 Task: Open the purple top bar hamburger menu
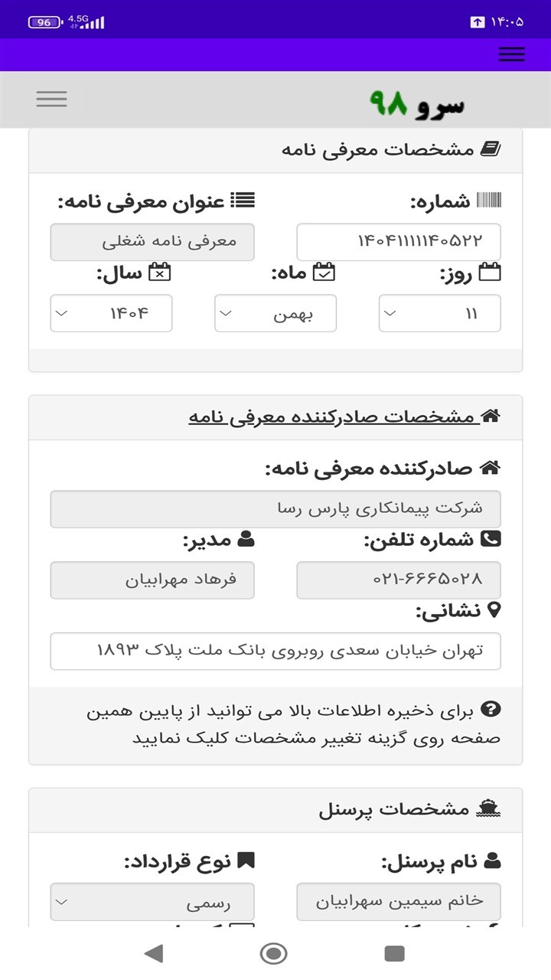click(511, 54)
